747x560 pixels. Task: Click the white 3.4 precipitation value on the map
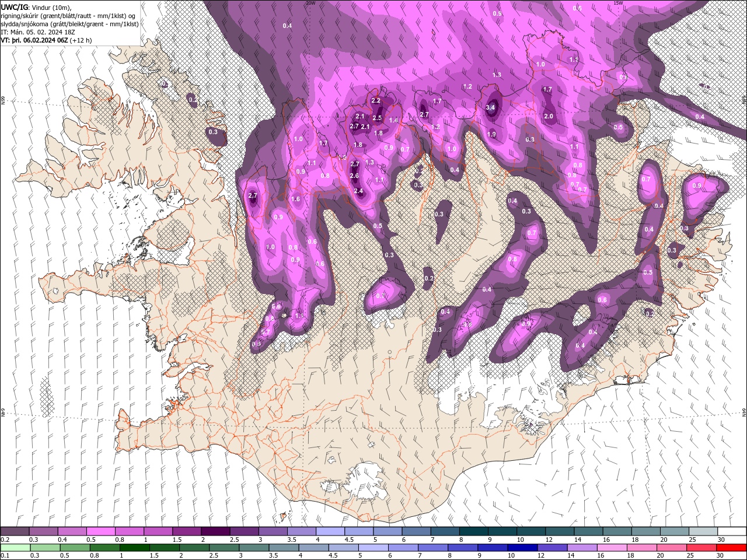click(x=491, y=108)
